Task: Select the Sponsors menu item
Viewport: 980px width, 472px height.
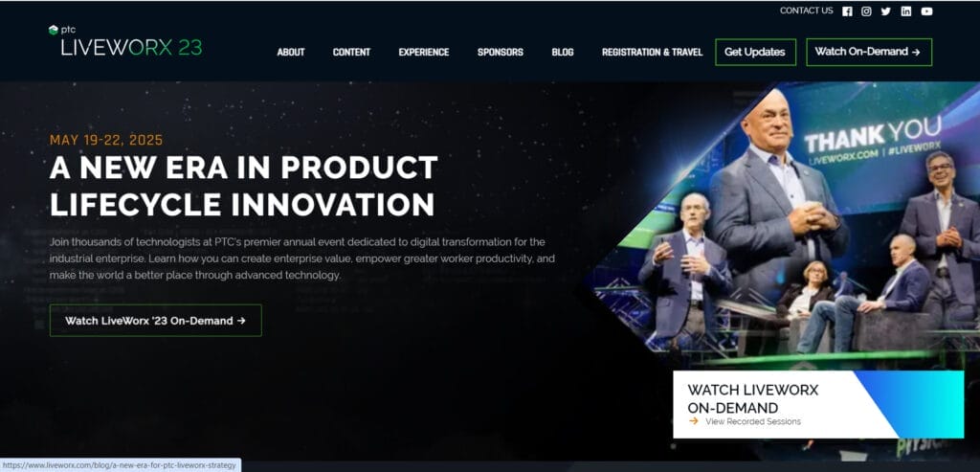Action: (x=500, y=53)
